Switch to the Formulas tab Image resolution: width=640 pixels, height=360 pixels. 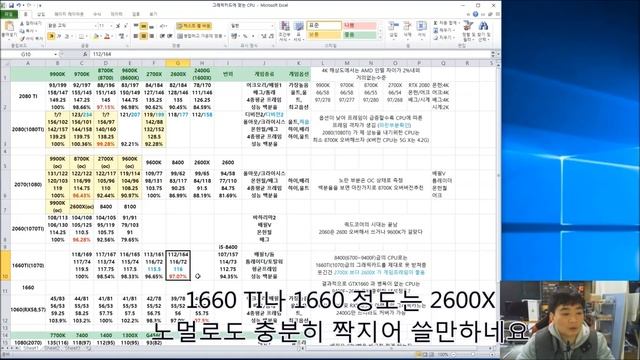(97, 14)
